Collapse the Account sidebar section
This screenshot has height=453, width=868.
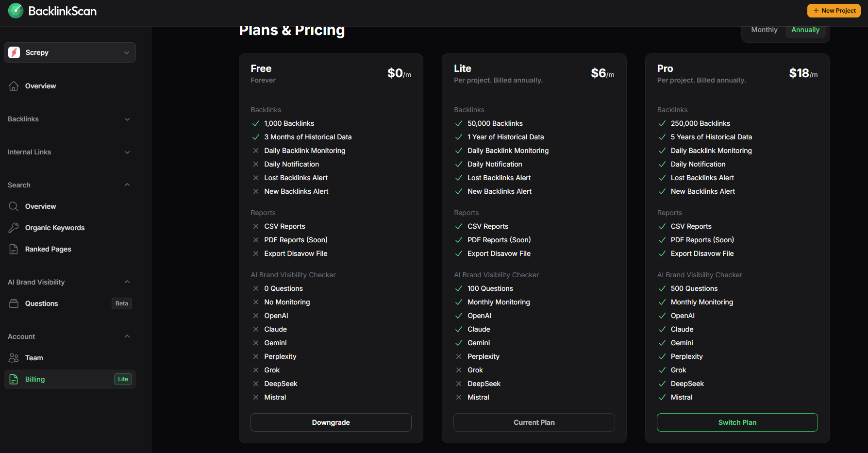click(x=70, y=336)
